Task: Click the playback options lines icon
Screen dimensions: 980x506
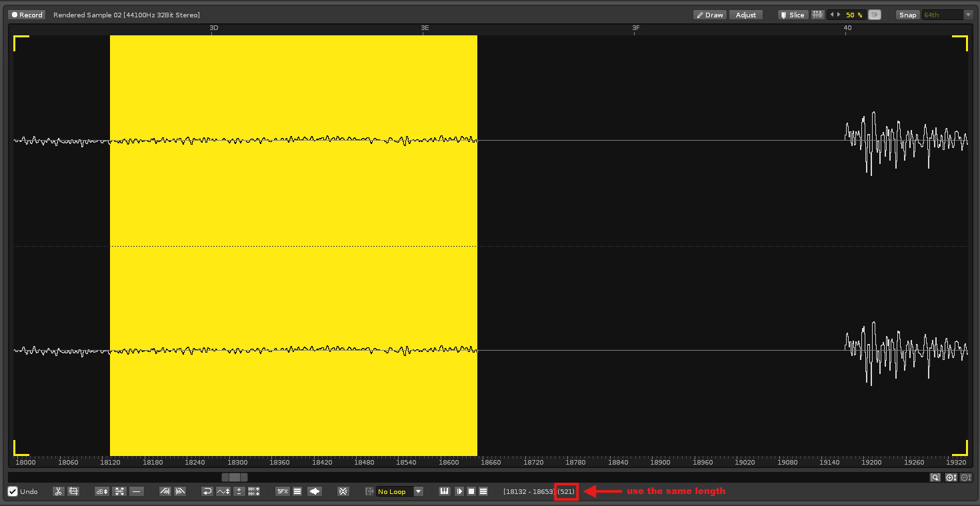Action: coord(483,491)
